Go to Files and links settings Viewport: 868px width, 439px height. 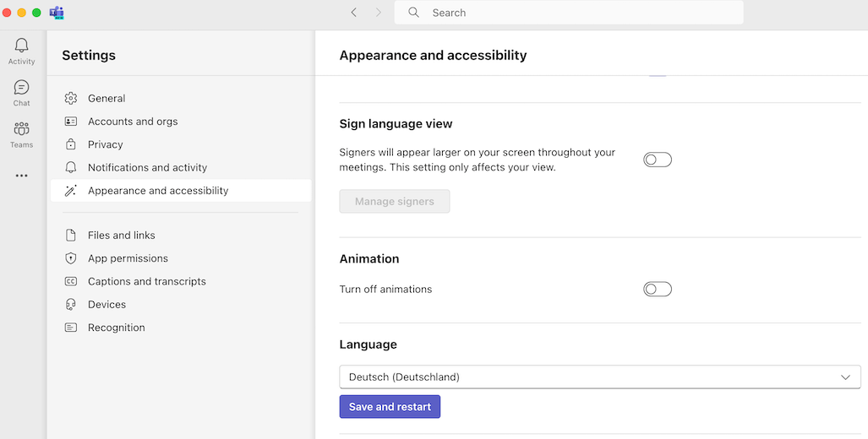122,236
